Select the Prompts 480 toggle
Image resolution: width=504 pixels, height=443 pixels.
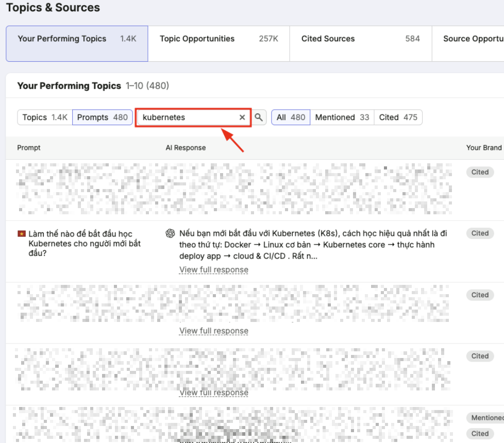102,117
